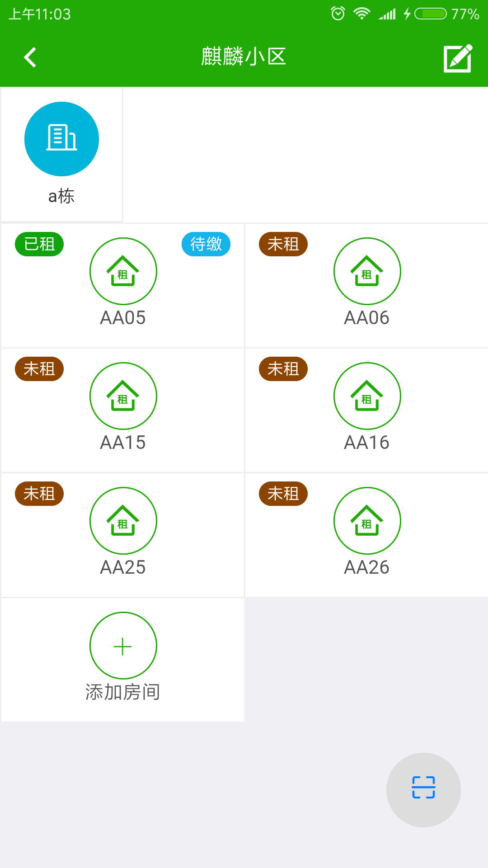Open room AA25 house icon
Viewport: 488px width, 868px height.
coord(123,521)
